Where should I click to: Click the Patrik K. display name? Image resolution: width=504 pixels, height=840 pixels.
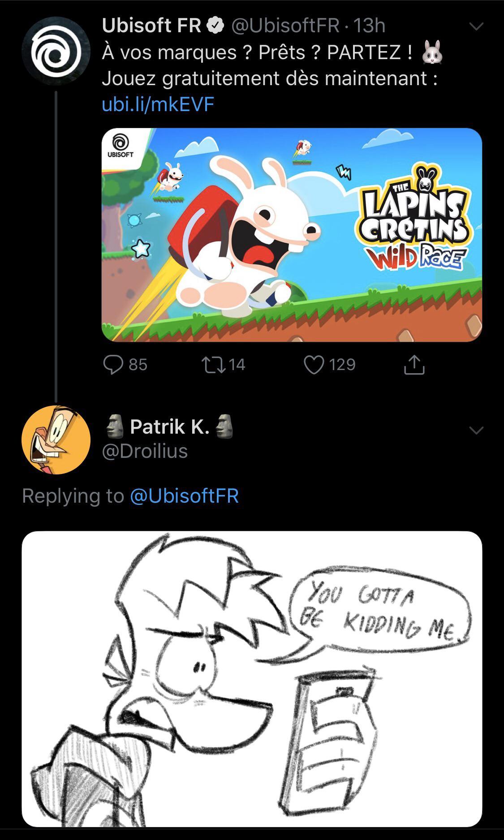tap(170, 426)
